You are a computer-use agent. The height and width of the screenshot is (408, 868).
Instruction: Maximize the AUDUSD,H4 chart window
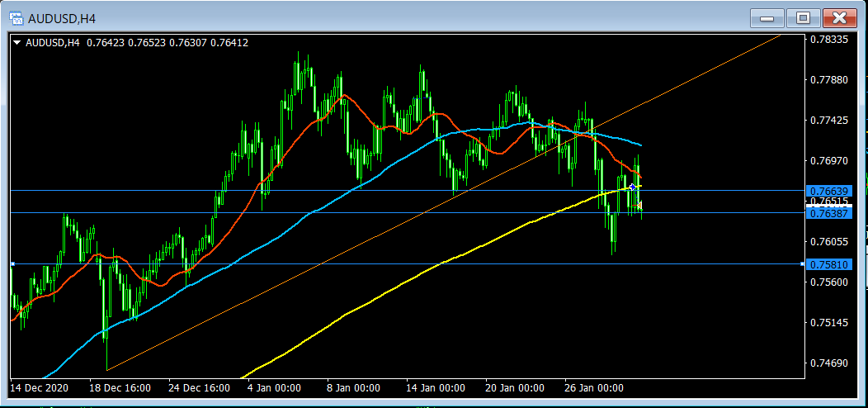click(803, 18)
